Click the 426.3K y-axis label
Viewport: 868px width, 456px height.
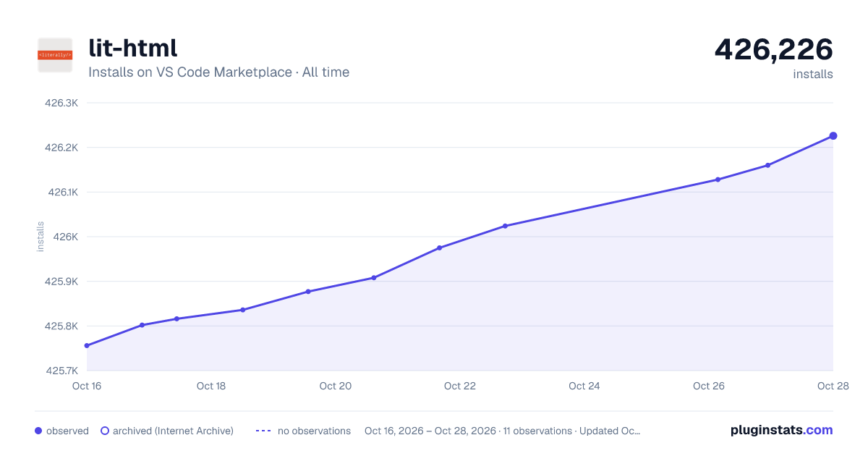(x=61, y=103)
